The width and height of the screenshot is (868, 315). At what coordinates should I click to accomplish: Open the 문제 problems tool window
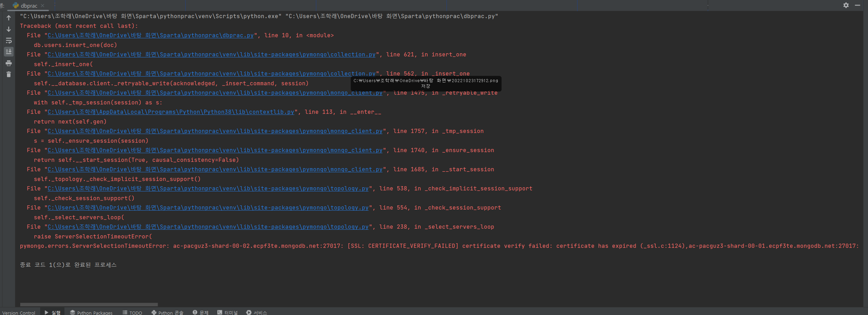(200, 313)
